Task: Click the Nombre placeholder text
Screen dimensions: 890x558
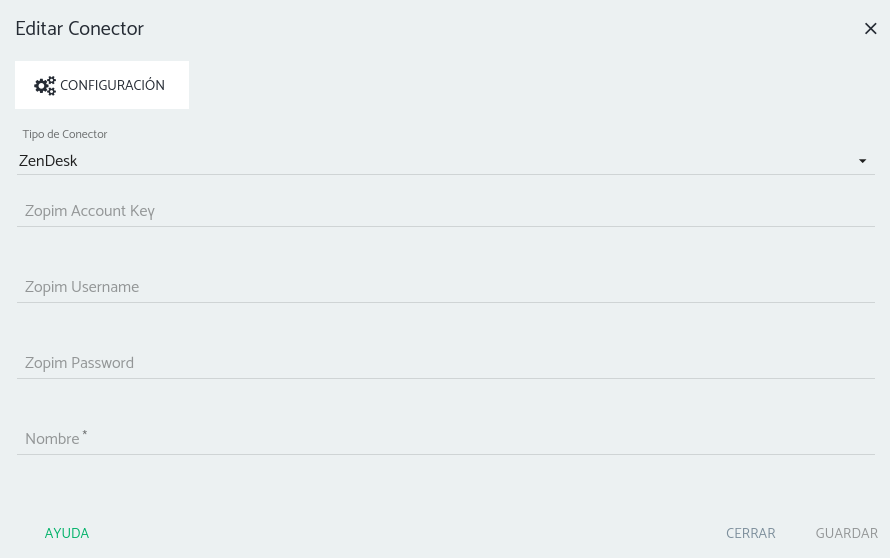Action: [x=52, y=439]
